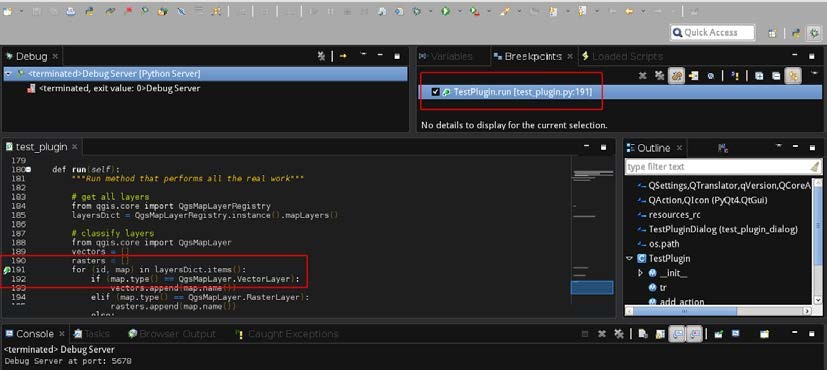Click the Scroll Lock console icon
This screenshot has height=370, width=827.
(x=660, y=334)
